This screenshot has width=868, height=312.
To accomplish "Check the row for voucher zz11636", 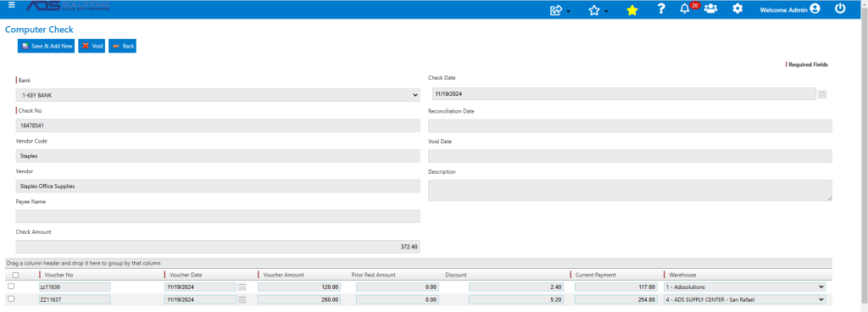I will [11, 286].
